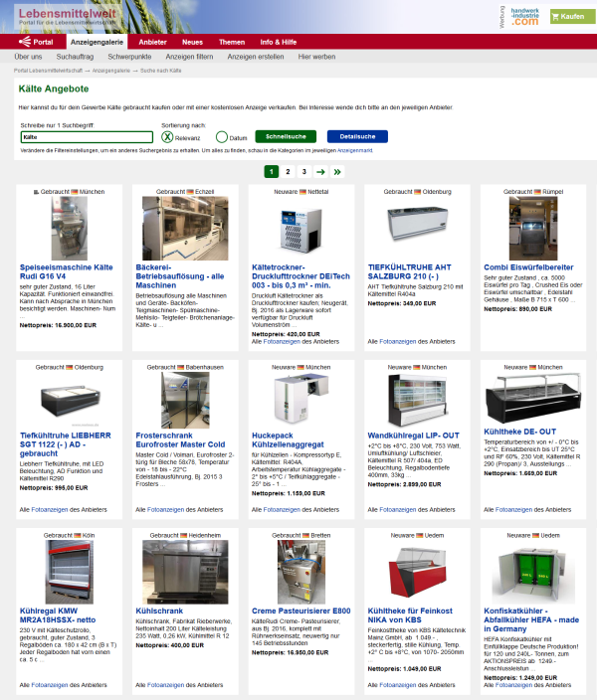This screenshot has height=700, width=597.
Task: Click the green Schnellsuche button
Action: pos(286,136)
